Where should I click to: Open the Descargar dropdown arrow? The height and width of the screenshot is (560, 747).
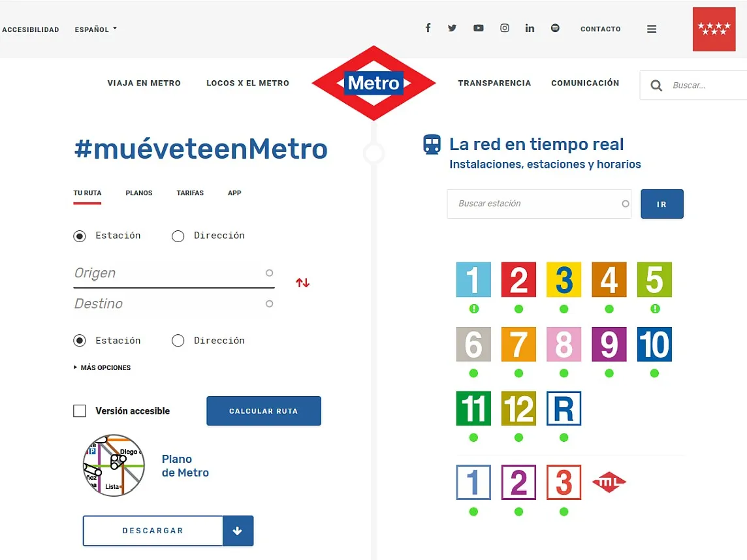238,531
